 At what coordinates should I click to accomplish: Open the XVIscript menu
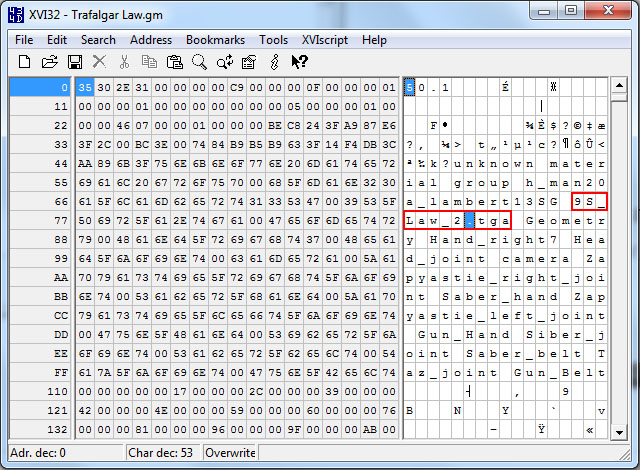[x=324, y=40]
